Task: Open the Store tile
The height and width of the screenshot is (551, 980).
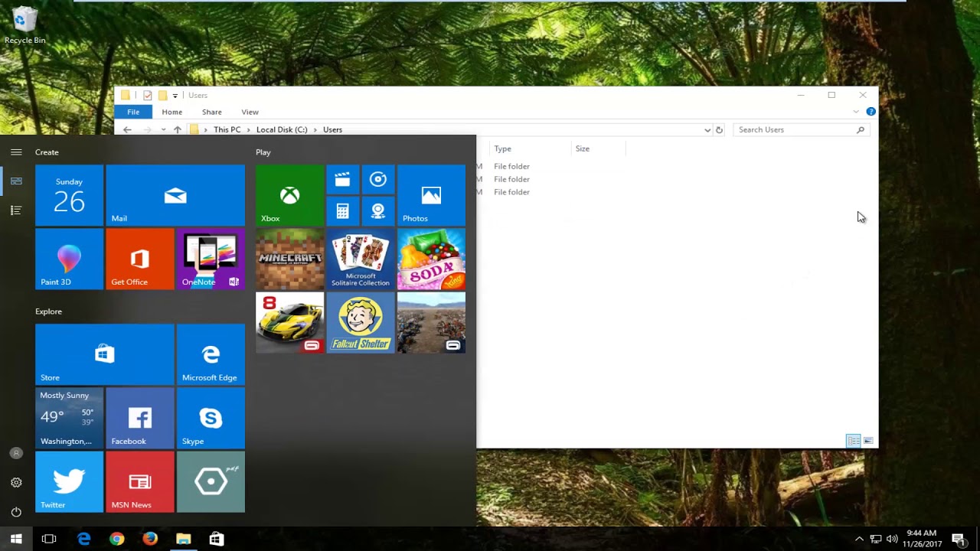Action: (104, 354)
